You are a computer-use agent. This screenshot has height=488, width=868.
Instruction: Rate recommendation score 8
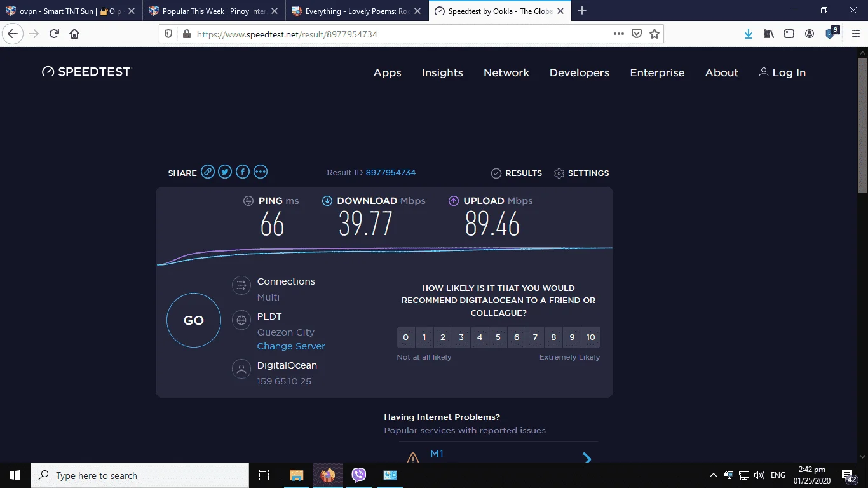(553, 337)
